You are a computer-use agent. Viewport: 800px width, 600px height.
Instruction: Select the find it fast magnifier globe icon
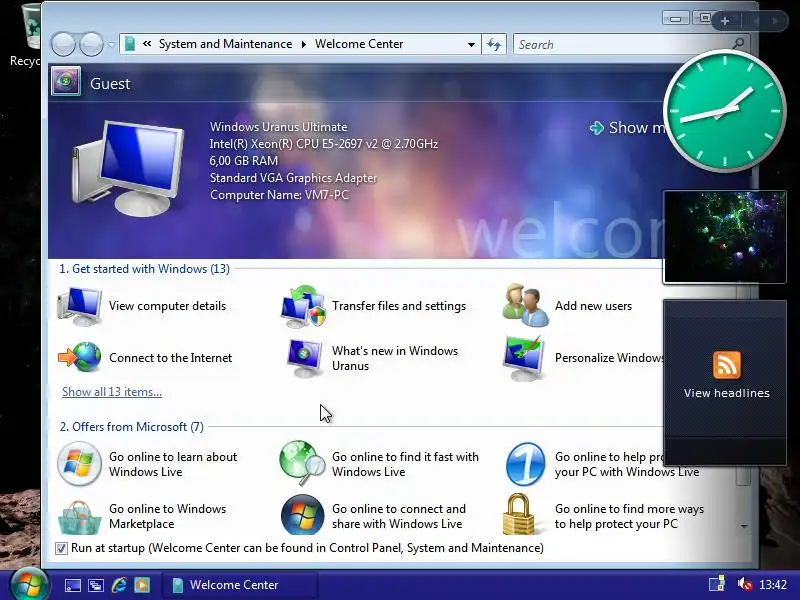click(x=302, y=463)
